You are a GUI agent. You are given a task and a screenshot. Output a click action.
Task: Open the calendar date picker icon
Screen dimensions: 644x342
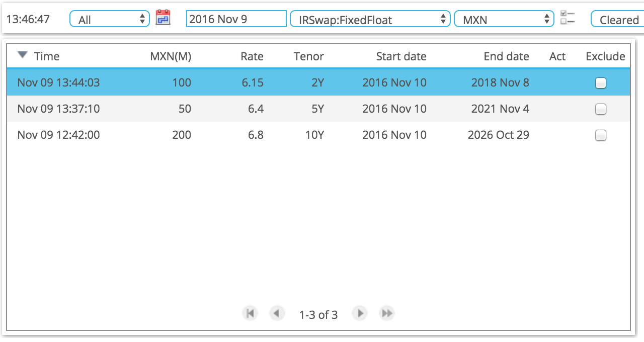click(163, 18)
